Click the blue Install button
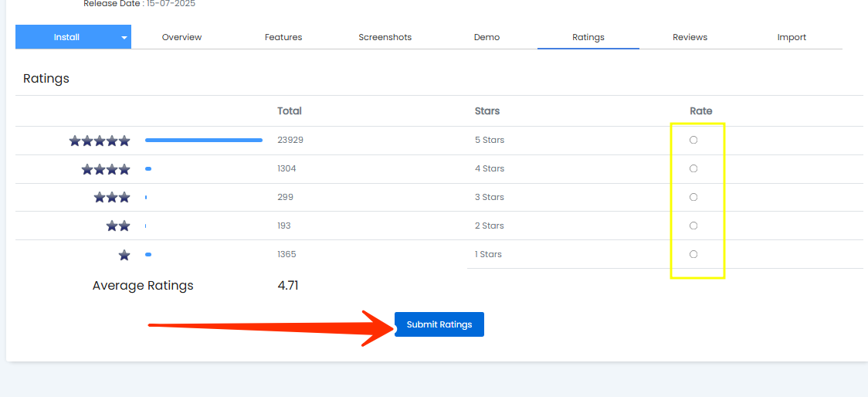Viewport: 868px width, 397px height. 66,37
